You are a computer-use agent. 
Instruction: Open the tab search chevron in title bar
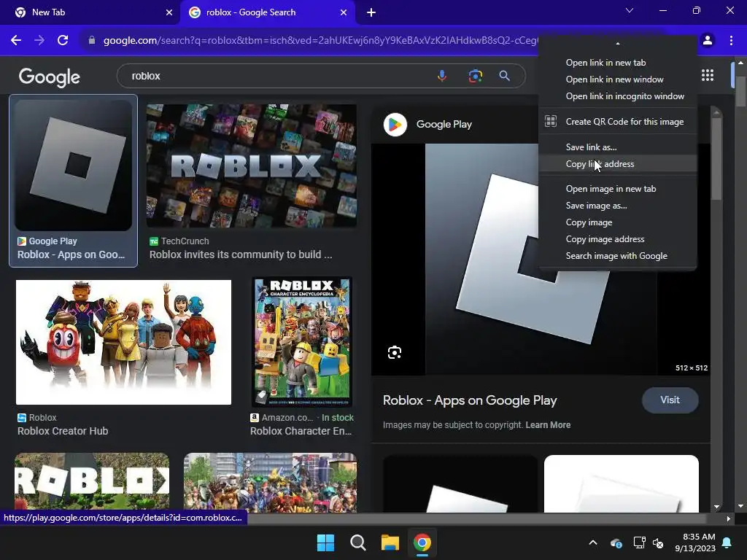point(630,10)
